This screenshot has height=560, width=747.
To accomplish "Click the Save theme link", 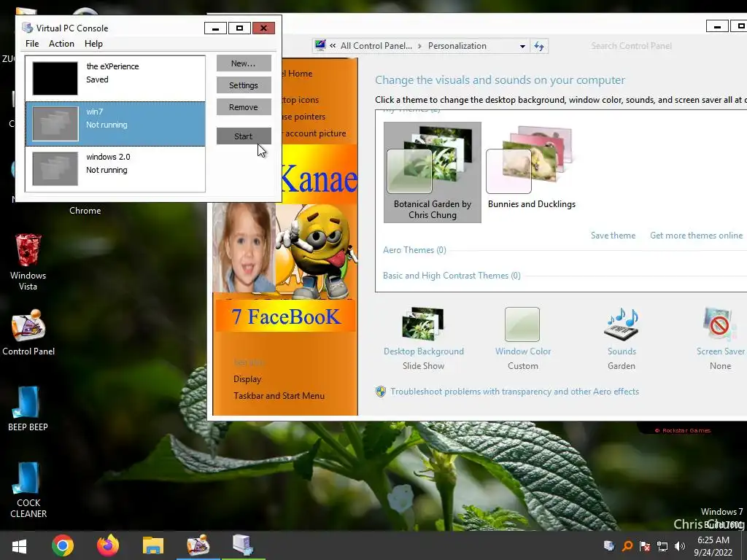I will point(613,236).
